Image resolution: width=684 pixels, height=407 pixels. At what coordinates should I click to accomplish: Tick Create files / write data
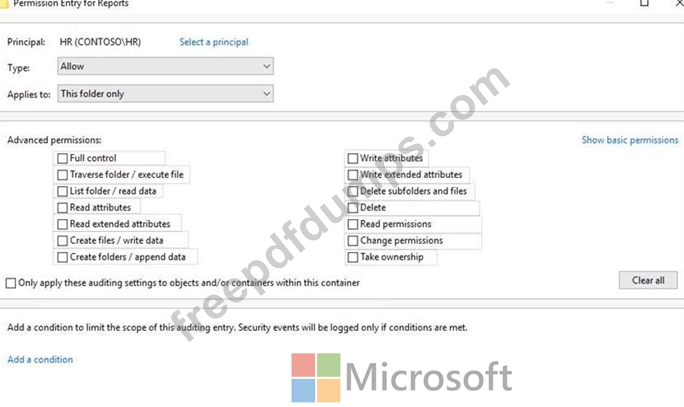[x=62, y=241]
